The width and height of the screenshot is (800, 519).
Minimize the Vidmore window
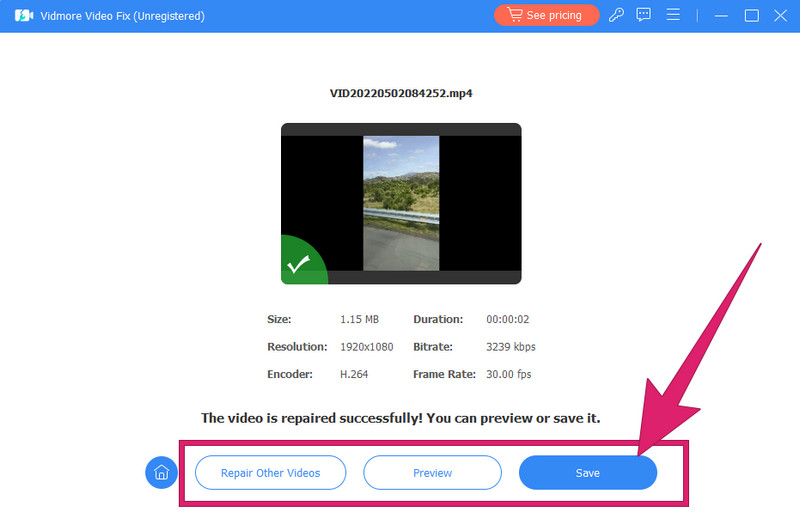pos(721,16)
